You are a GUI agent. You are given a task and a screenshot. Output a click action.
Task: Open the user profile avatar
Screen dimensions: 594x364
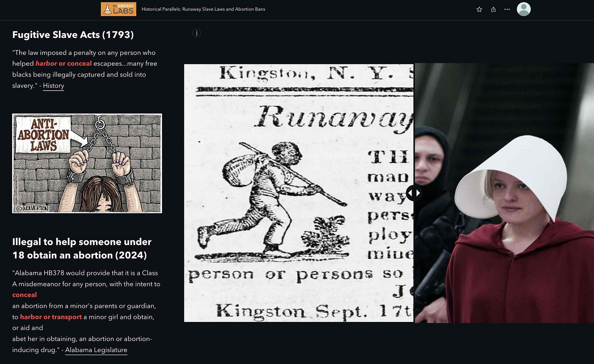pyautogui.click(x=524, y=9)
